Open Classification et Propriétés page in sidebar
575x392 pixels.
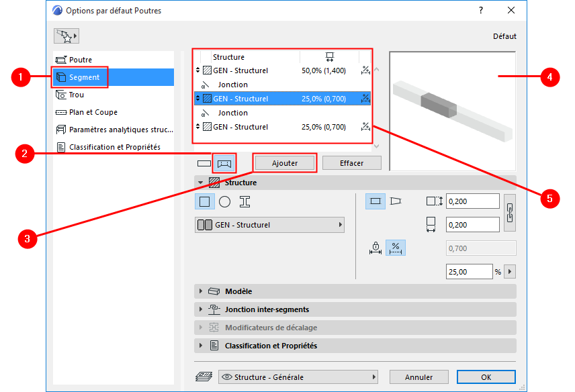coord(114,147)
